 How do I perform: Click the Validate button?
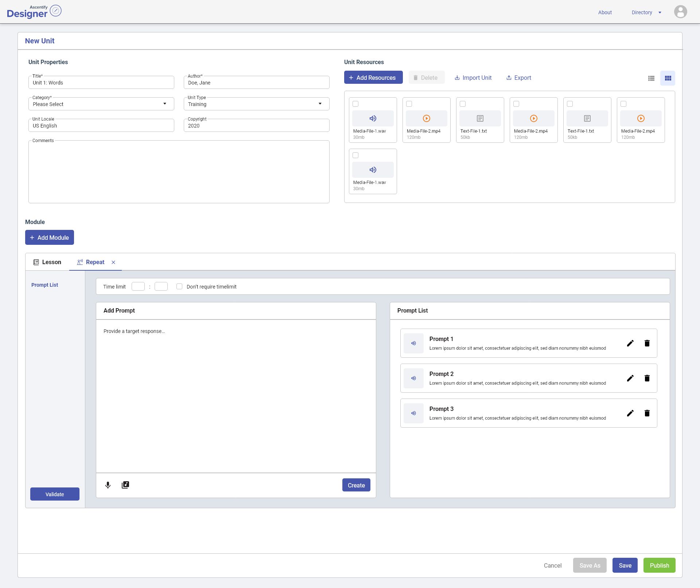click(55, 494)
